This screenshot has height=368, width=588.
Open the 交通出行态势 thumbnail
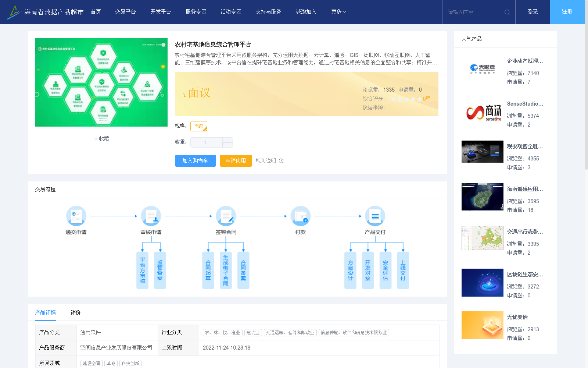(x=483, y=238)
